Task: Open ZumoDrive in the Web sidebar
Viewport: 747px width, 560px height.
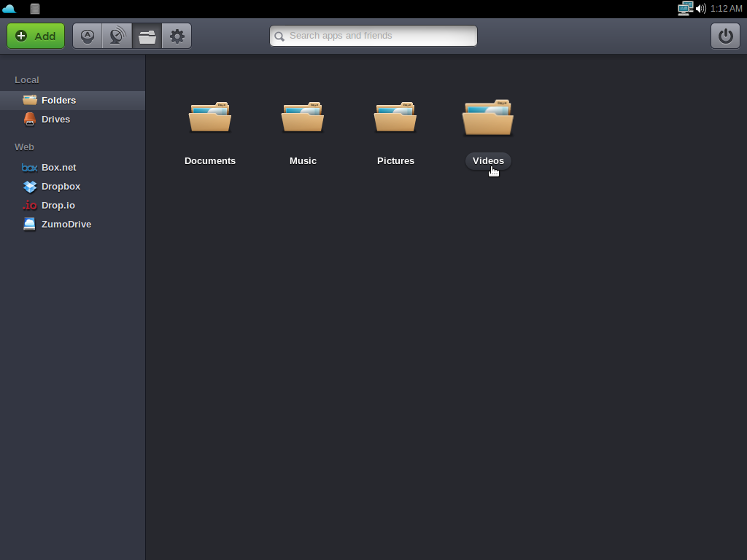Action: click(72, 225)
